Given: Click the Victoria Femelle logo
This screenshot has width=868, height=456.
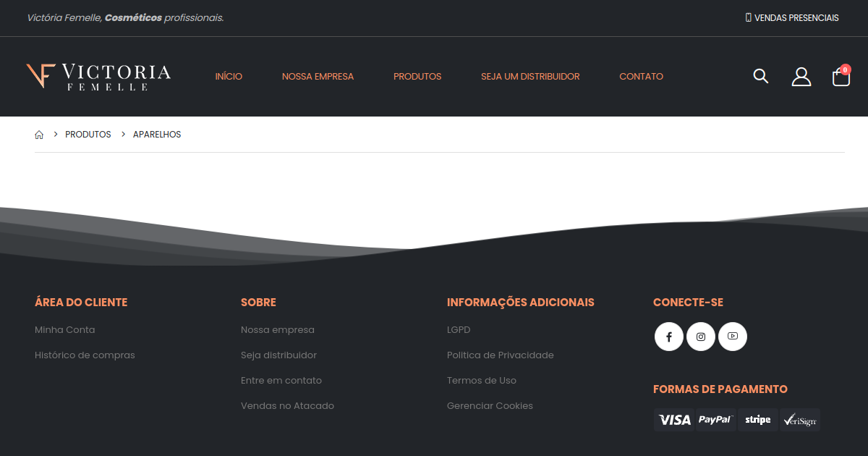Looking at the screenshot, I should click(x=98, y=77).
